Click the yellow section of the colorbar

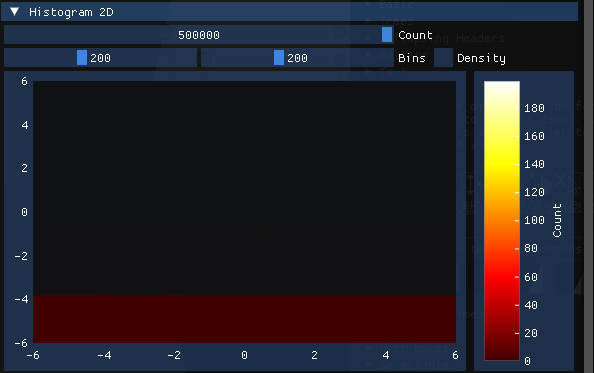pos(502,159)
